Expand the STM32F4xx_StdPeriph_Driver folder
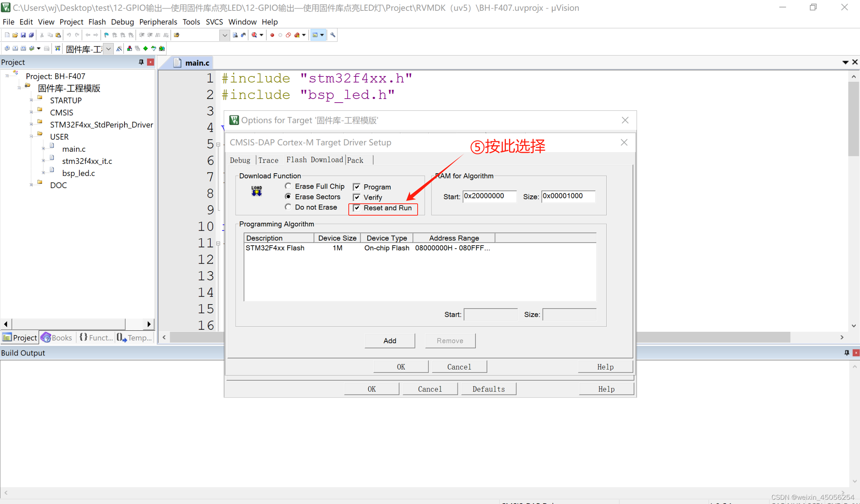Image resolution: width=860 pixels, height=504 pixels. tap(31, 124)
